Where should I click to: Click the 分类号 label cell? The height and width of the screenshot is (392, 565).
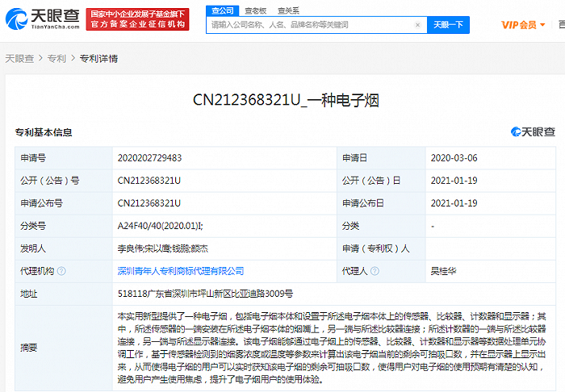pyautogui.click(x=64, y=226)
